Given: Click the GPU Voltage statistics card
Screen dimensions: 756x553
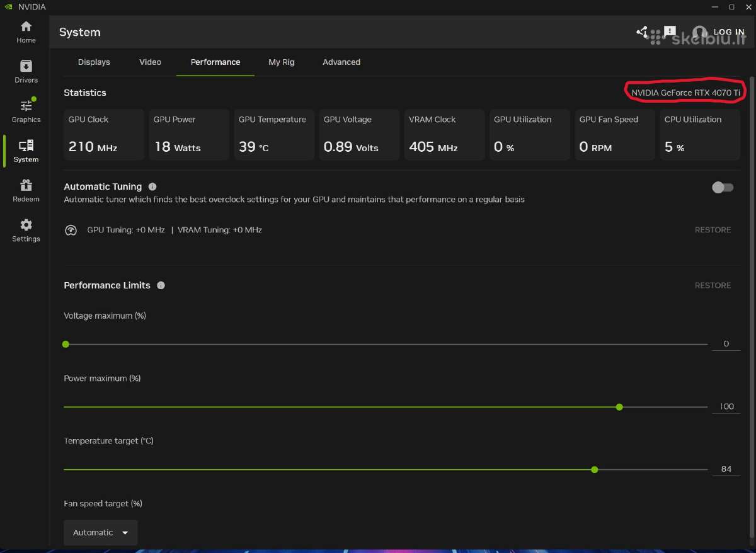Looking at the screenshot, I should pyautogui.click(x=359, y=134).
